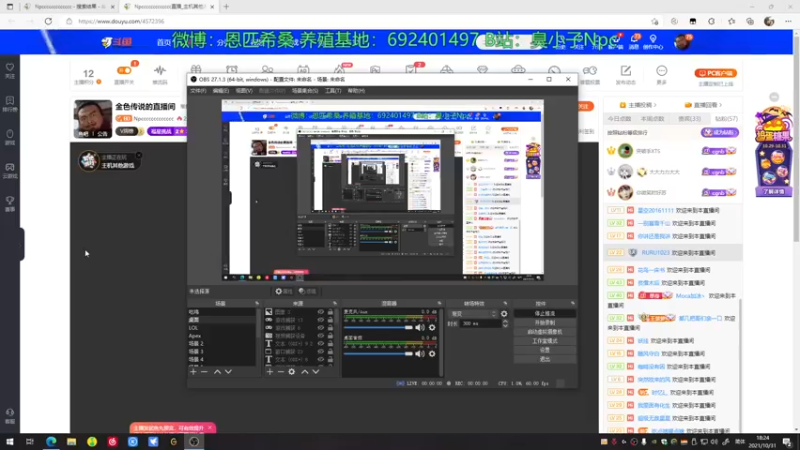800x450 pixels.
Task: Toggle the 直播开关 live switch
Action: [x=124, y=71]
